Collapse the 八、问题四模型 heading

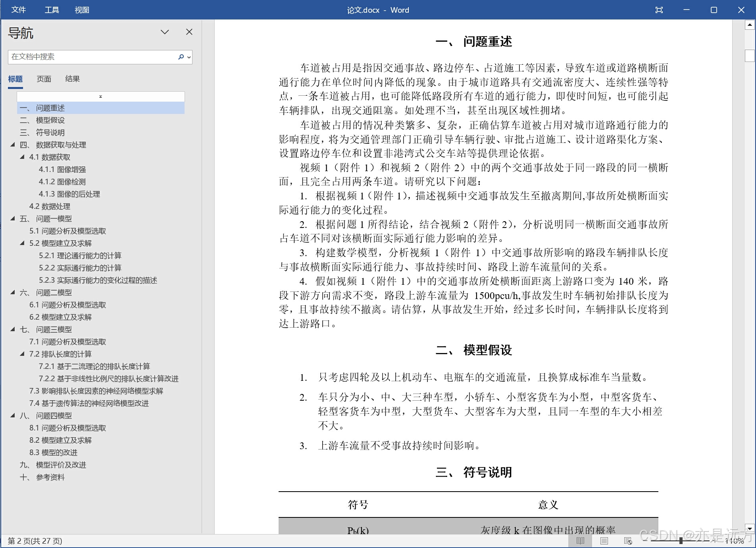coord(13,416)
